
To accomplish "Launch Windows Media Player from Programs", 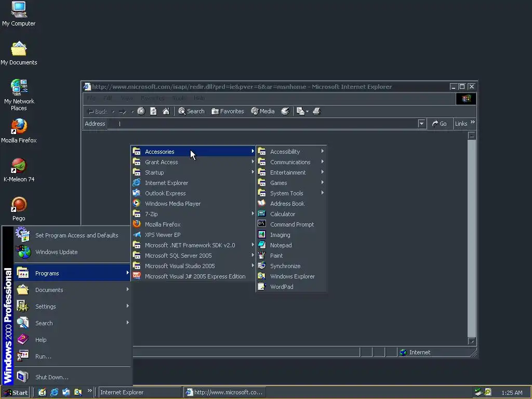I will pos(193,204).
